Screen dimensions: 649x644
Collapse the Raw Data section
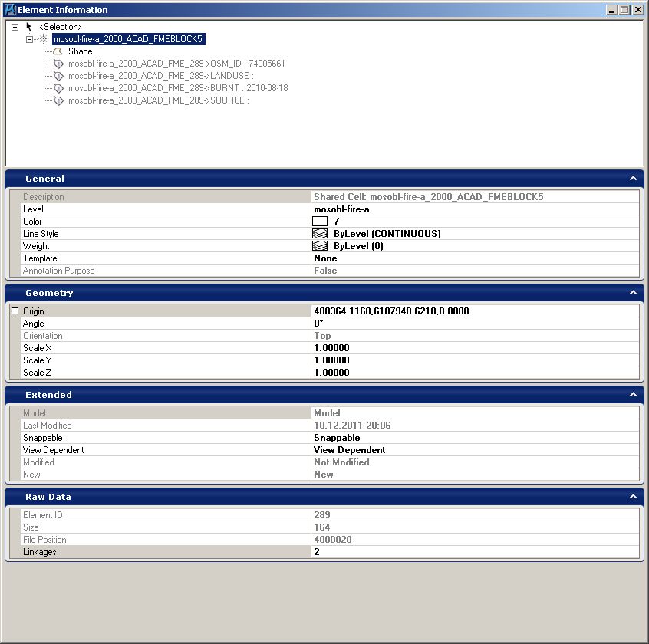click(x=634, y=497)
